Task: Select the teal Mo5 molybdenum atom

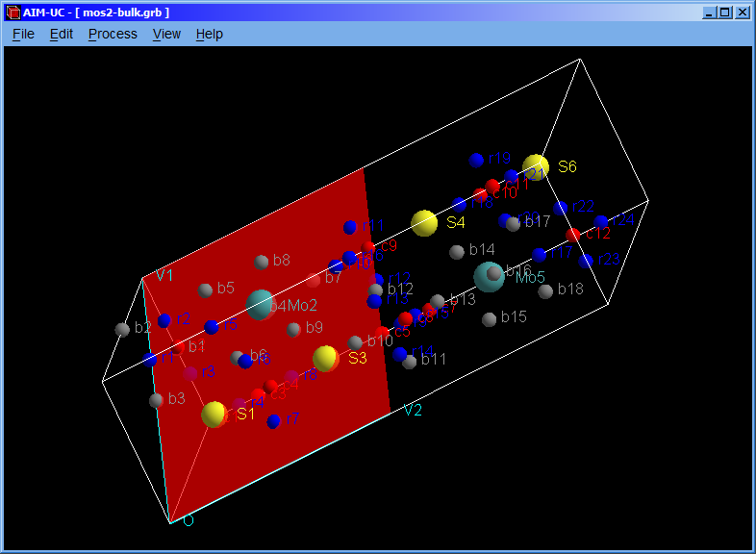Action: (x=489, y=277)
